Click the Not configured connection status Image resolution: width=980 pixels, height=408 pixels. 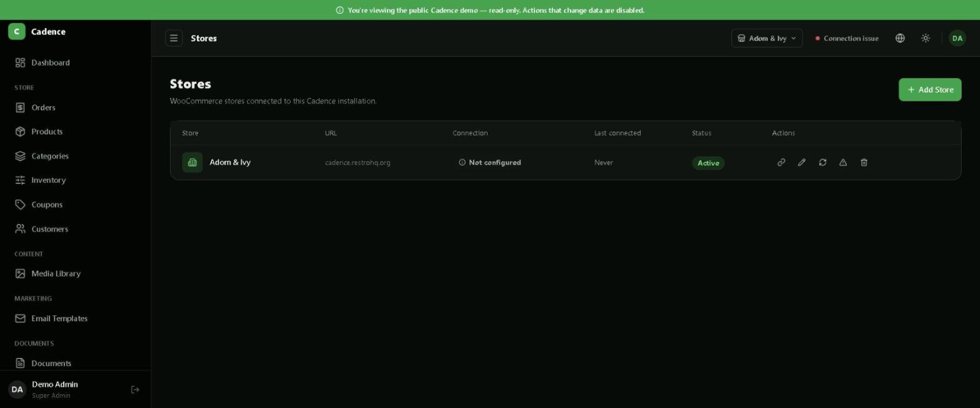click(x=489, y=162)
